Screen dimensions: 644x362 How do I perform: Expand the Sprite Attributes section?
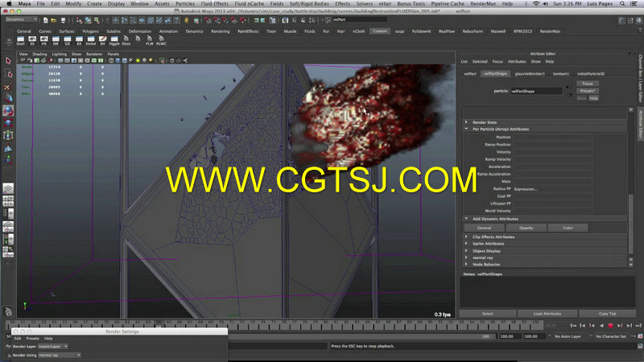pos(466,244)
